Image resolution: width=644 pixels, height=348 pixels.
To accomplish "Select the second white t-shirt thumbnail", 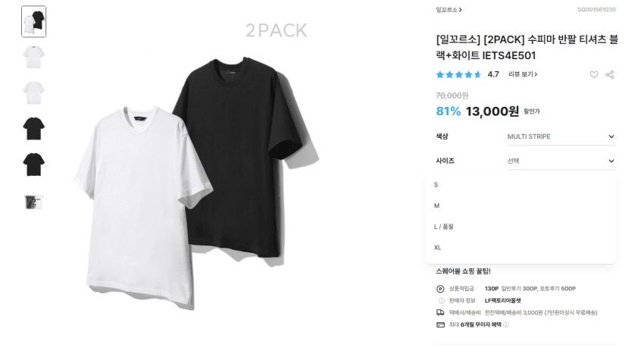I will click(33, 57).
